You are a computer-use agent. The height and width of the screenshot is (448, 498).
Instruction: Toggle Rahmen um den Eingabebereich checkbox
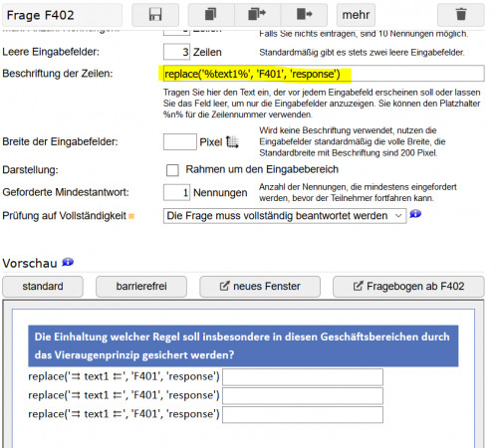pyautogui.click(x=172, y=170)
